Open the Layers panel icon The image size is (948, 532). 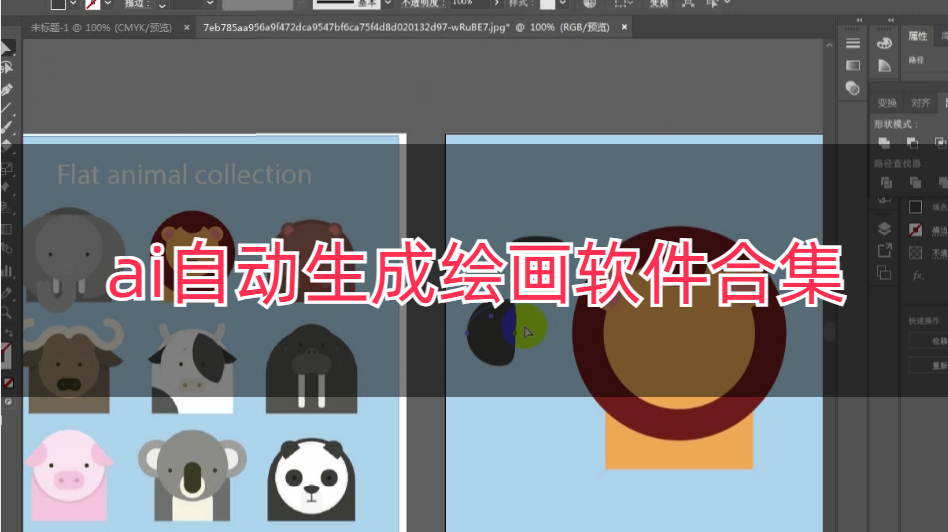(x=884, y=229)
